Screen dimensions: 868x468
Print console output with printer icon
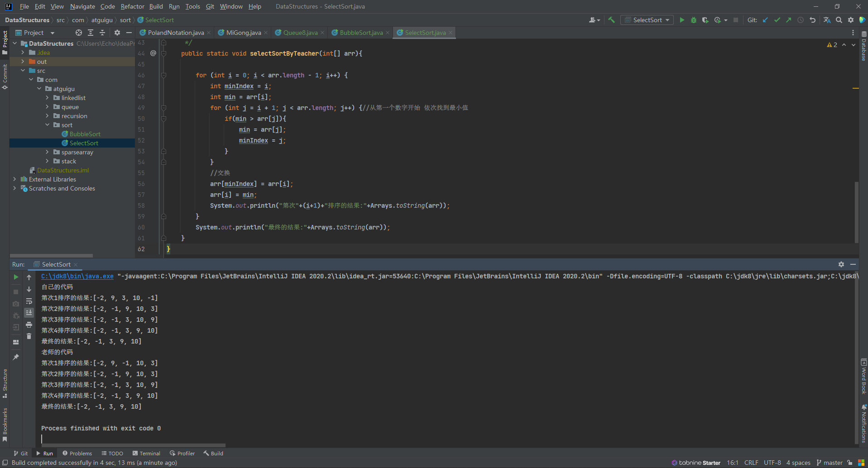coord(29,325)
